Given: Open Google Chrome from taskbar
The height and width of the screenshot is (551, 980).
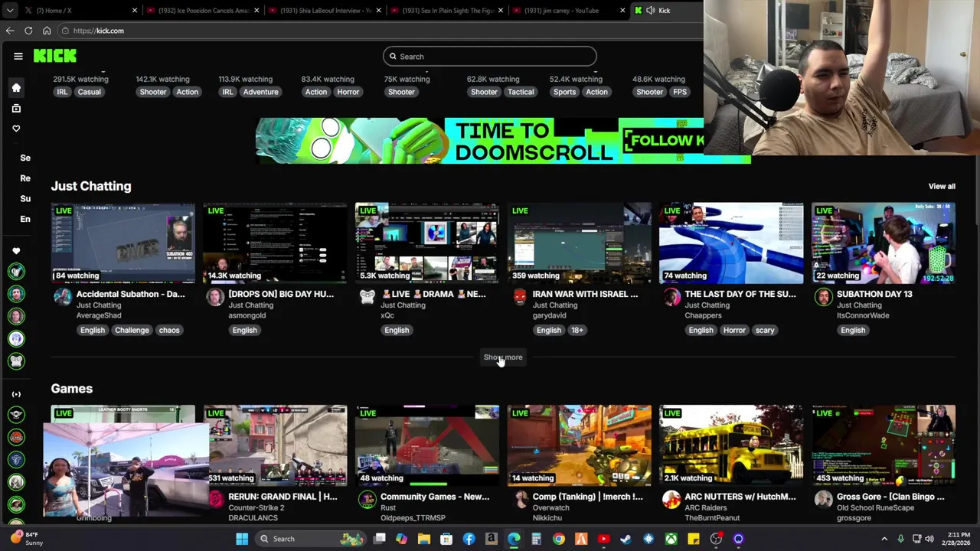Looking at the screenshot, I should click(x=559, y=539).
